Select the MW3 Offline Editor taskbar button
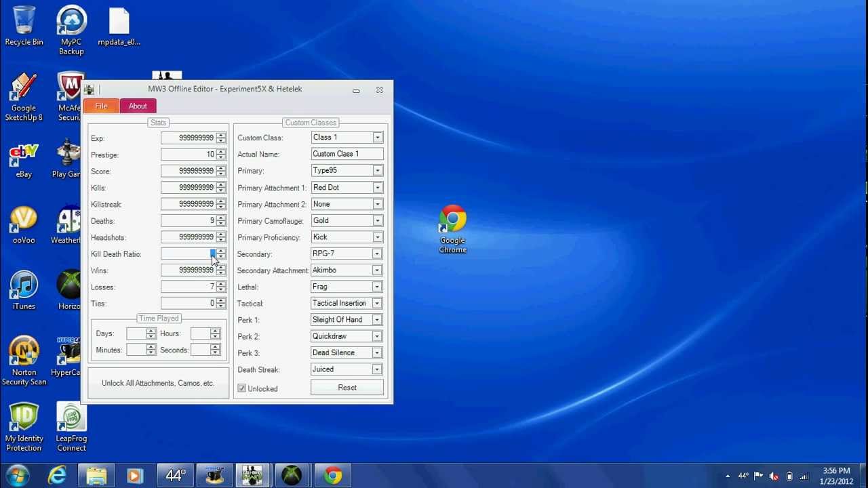 pyautogui.click(x=253, y=476)
